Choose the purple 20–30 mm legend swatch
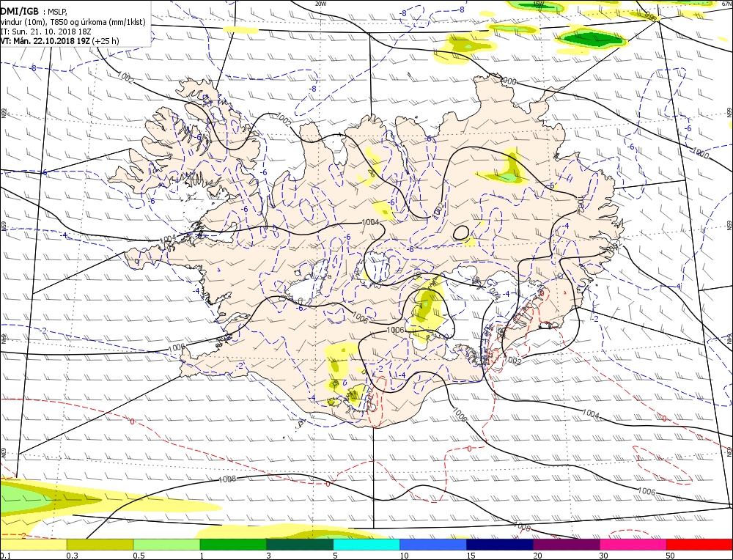Screen dimensions: 733x560 (567, 545)
